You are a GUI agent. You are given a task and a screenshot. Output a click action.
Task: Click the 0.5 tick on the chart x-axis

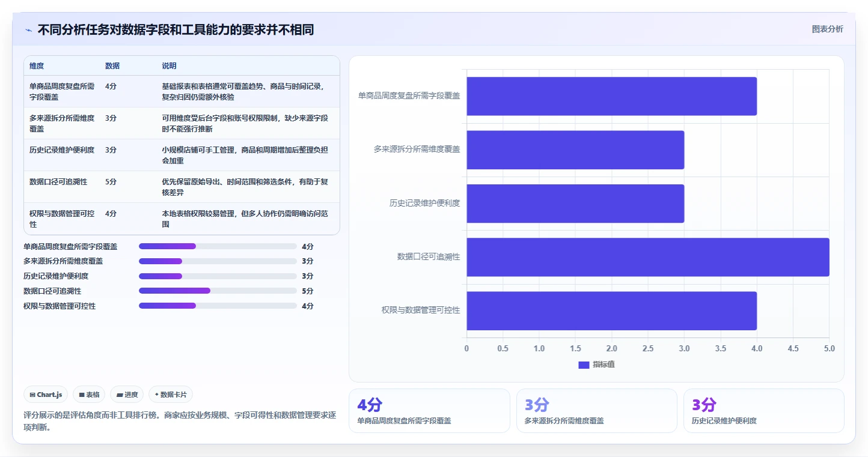click(503, 348)
